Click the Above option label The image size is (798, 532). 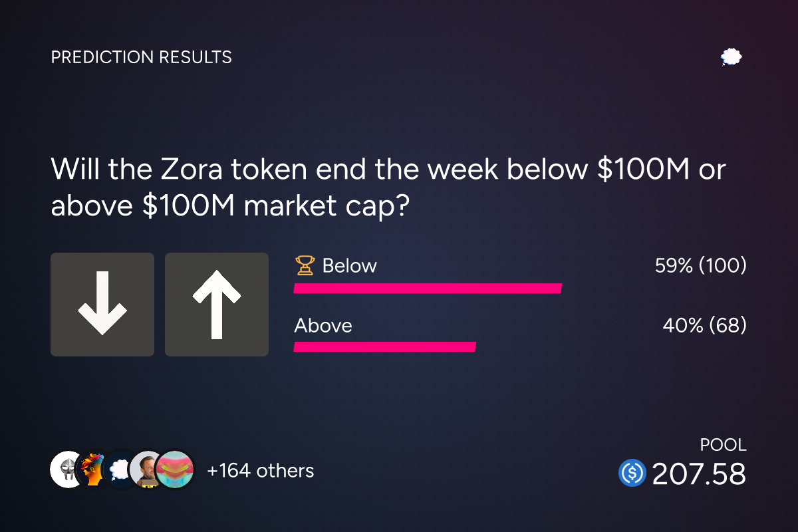tap(323, 326)
